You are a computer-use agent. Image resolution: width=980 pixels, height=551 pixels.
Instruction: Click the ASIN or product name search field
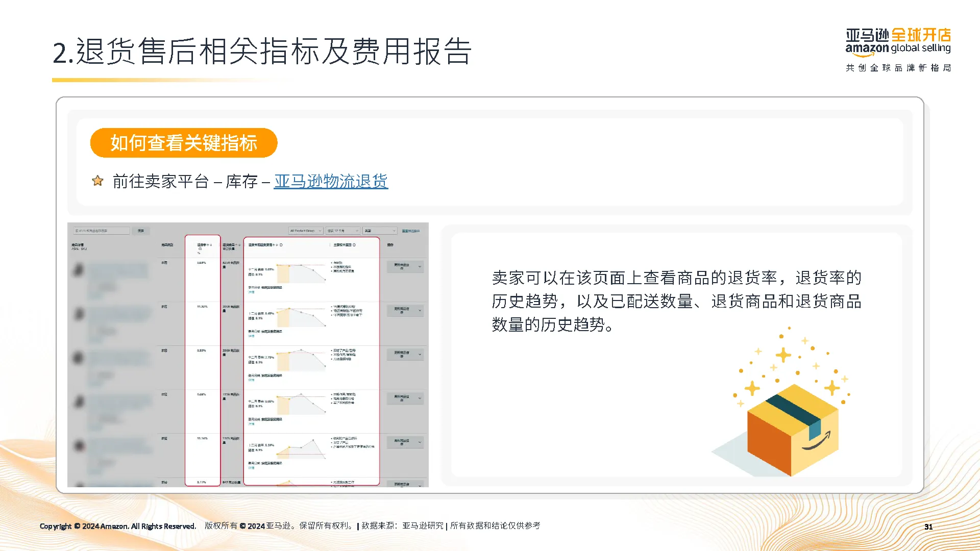point(101,231)
